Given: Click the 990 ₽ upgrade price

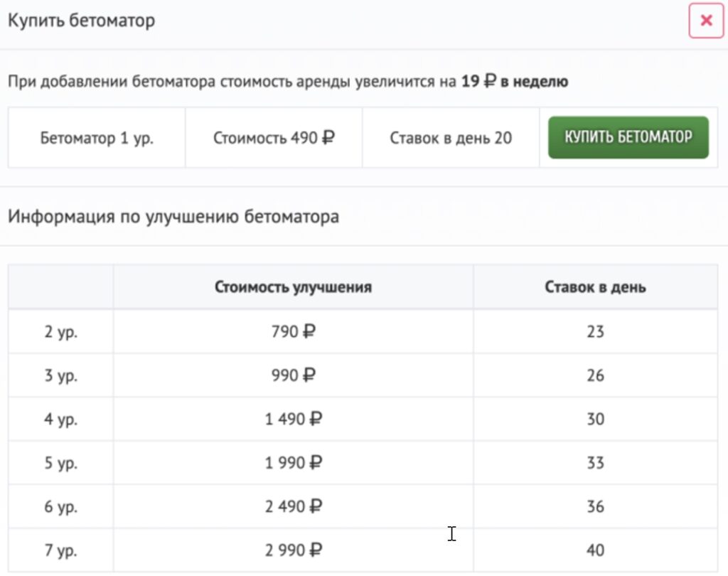Looking at the screenshot, I should pyautogui.click(x=294, y=375).
